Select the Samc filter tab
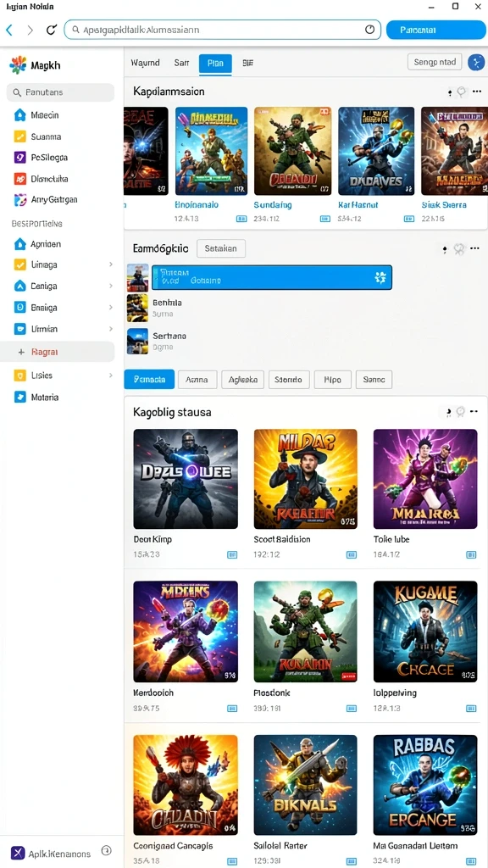 click(374, 380)
